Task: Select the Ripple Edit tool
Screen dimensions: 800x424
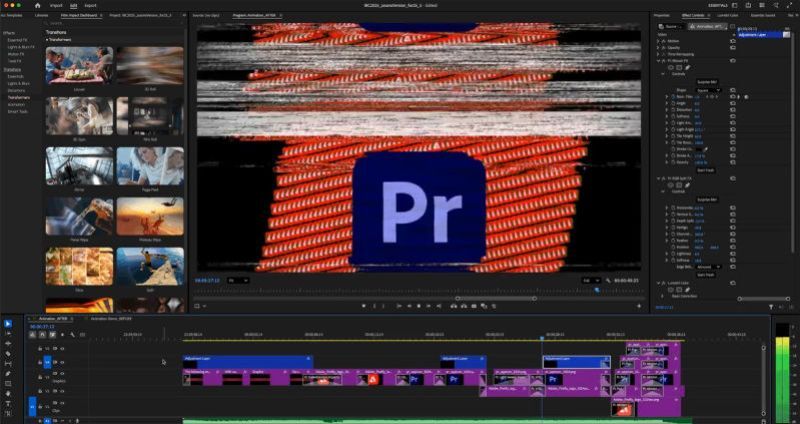Action: pyautogui.click(x=8, y=343)
